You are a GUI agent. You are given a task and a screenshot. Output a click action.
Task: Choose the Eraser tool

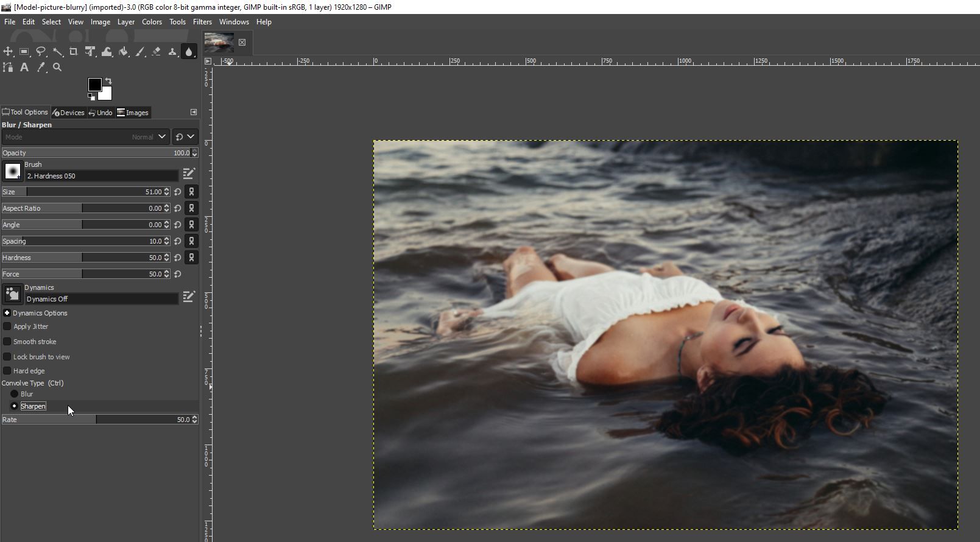coord(157,52)
